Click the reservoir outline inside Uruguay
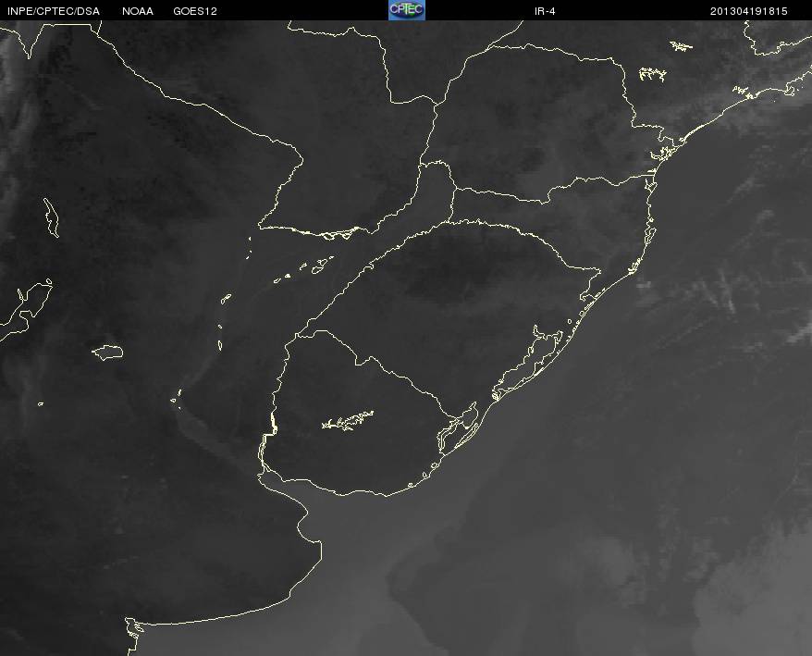This screenshot has height=656, width=812. point(348,421)
